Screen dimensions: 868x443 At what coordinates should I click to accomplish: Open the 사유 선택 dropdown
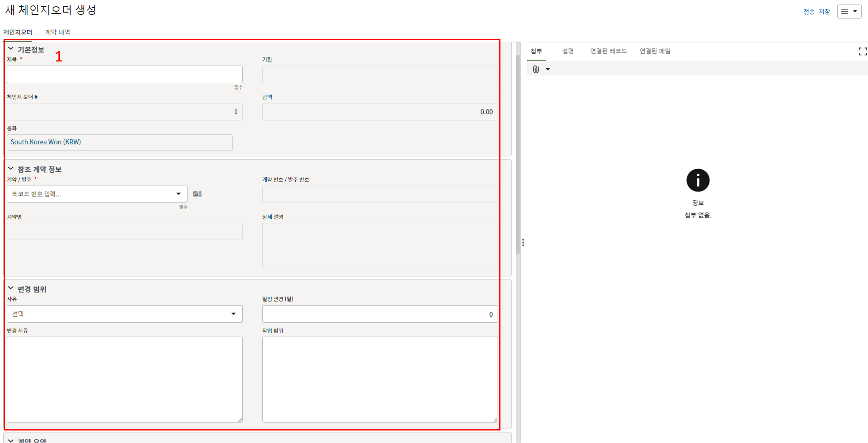pyautogui.click(x=124, y=314)
